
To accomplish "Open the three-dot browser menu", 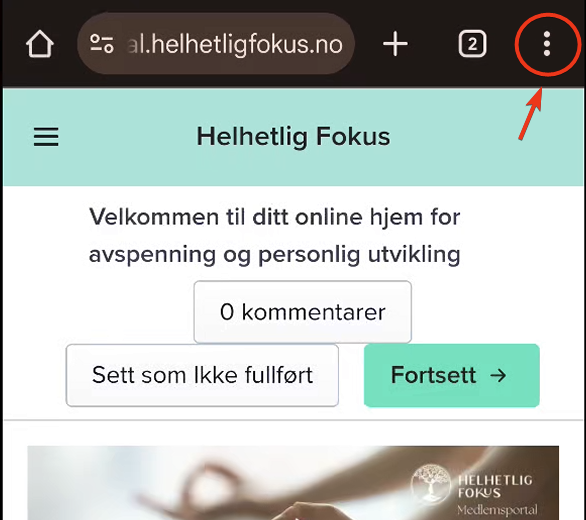I will click(x=546, y=44).
